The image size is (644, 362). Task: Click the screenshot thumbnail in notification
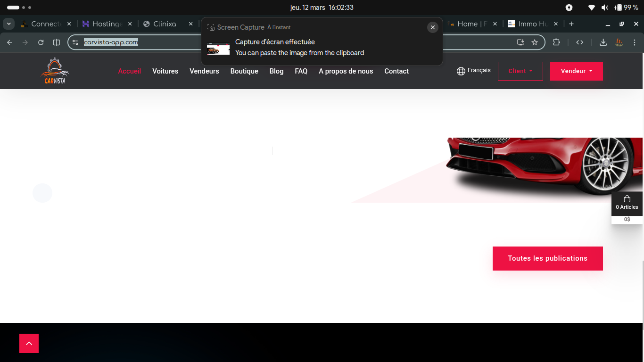pyautogui.click(x=218, y=49)
